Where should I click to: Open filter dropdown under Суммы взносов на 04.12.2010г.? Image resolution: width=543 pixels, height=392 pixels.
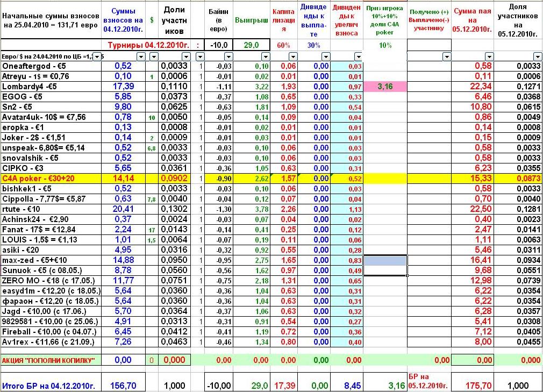click(x=141, y=57)
